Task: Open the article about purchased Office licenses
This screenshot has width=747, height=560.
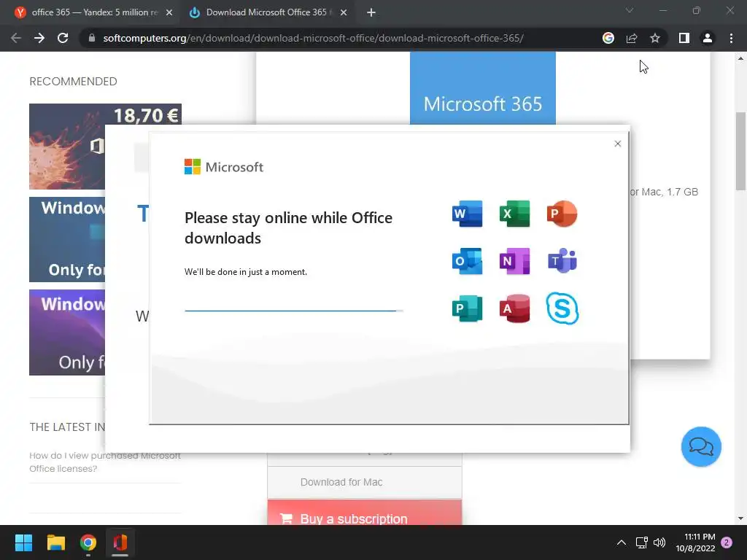Action: (105, 462)
